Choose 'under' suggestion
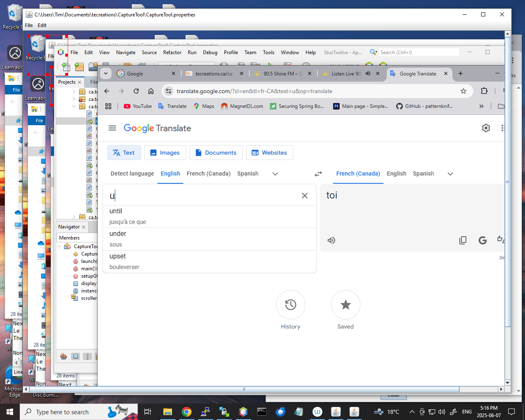This screenshot has width=525, height=420. point(210,239)
